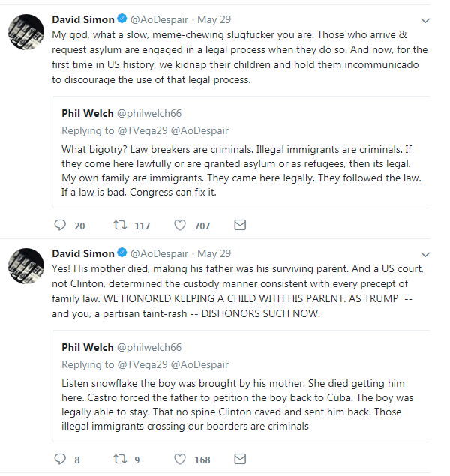The height and width of the screenshot is (476, 450).
Task: Expand the second tweet's chevron options menu
Action: (x=425, y=254)
